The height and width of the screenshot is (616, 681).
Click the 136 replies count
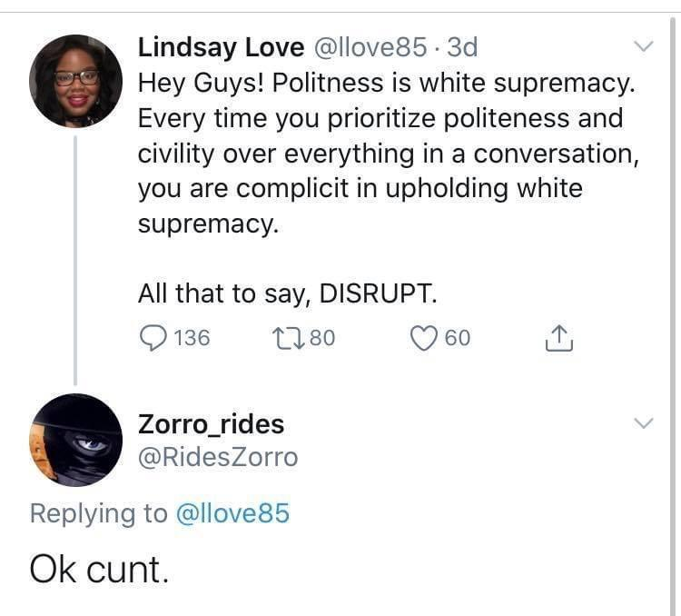[x=192, y=338]
